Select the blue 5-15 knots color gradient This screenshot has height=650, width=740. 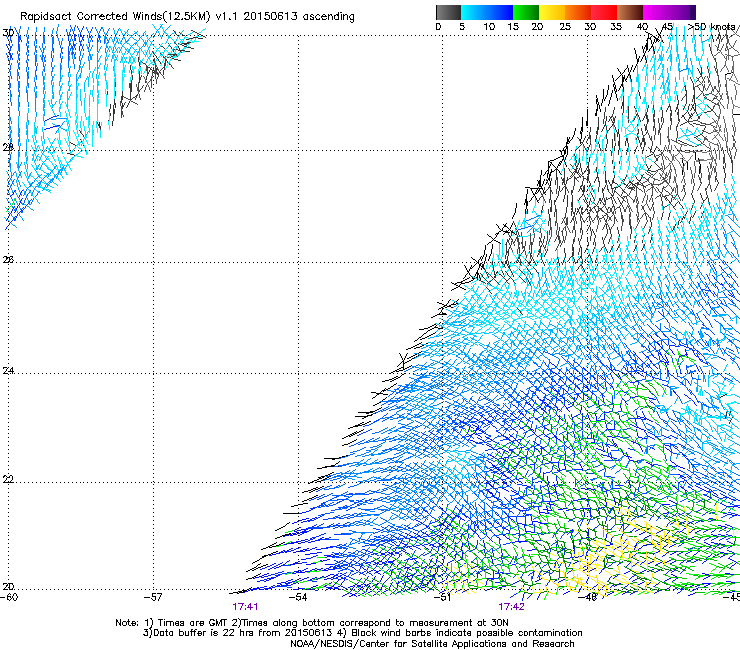[x=487, y=12]
